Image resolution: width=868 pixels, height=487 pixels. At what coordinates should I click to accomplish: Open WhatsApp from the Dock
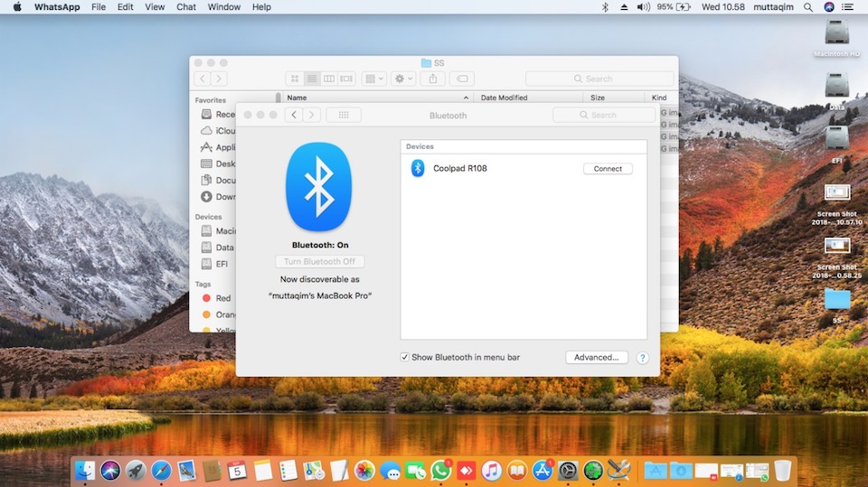(x=440, y=471)
